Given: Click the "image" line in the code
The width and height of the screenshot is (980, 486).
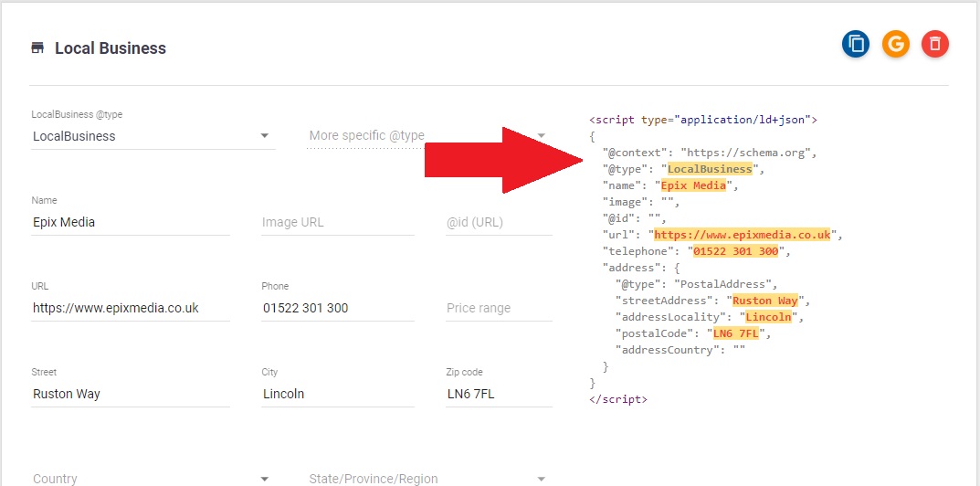Looking at the screenshot, I should [x=640, y=202].
